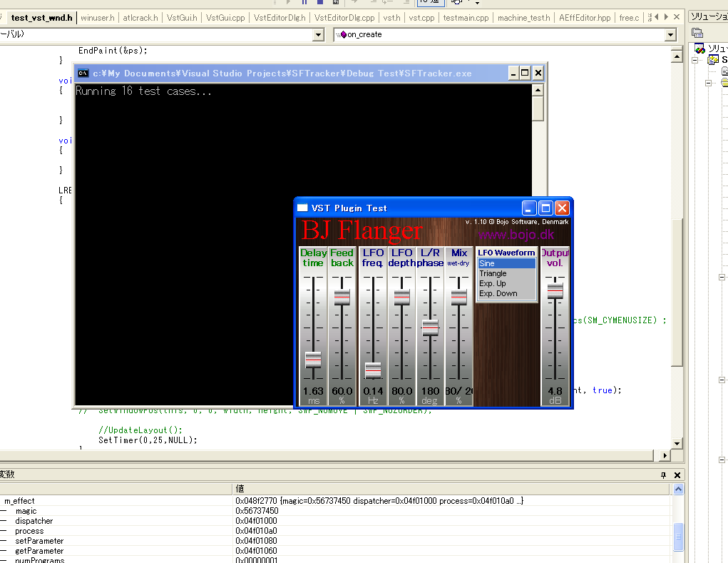
Task: Close the variables panel
Action: click(x=677, y=475)
